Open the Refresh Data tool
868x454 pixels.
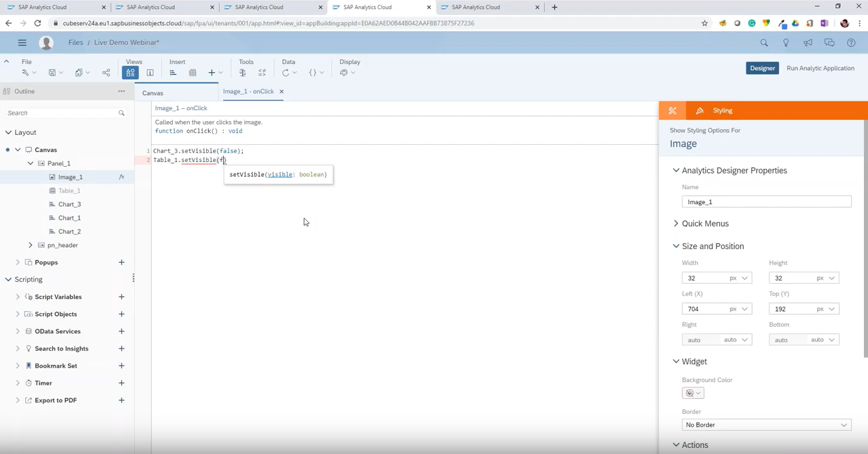click(285, 73)
